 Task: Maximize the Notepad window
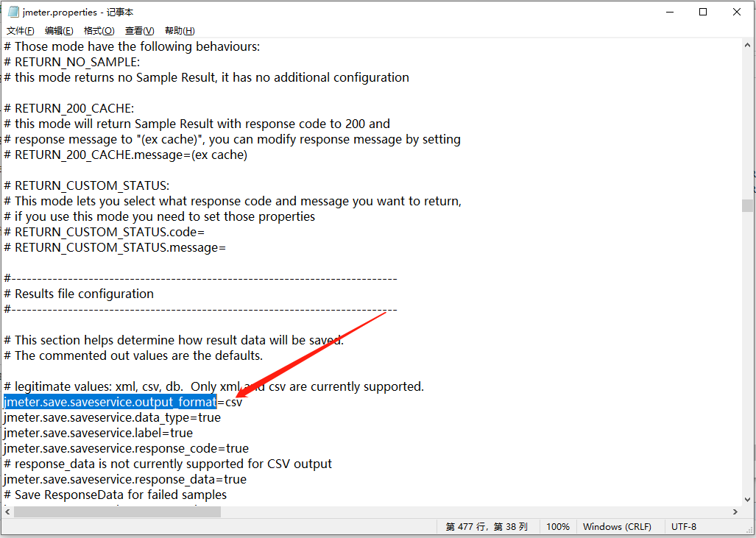[703, 12]
